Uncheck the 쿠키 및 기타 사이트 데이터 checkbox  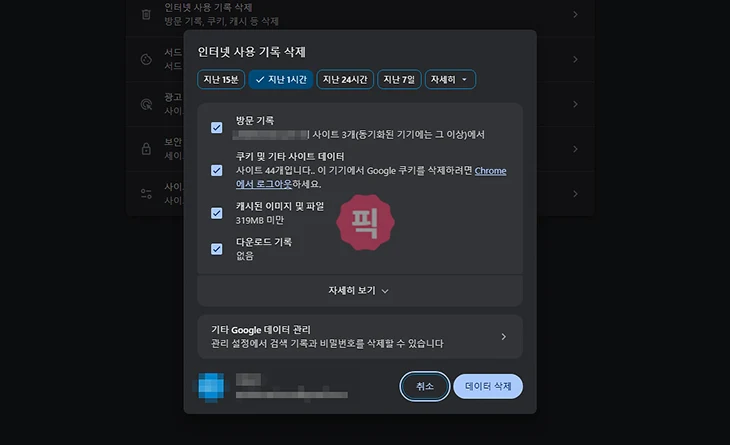[x=216, y=170]
